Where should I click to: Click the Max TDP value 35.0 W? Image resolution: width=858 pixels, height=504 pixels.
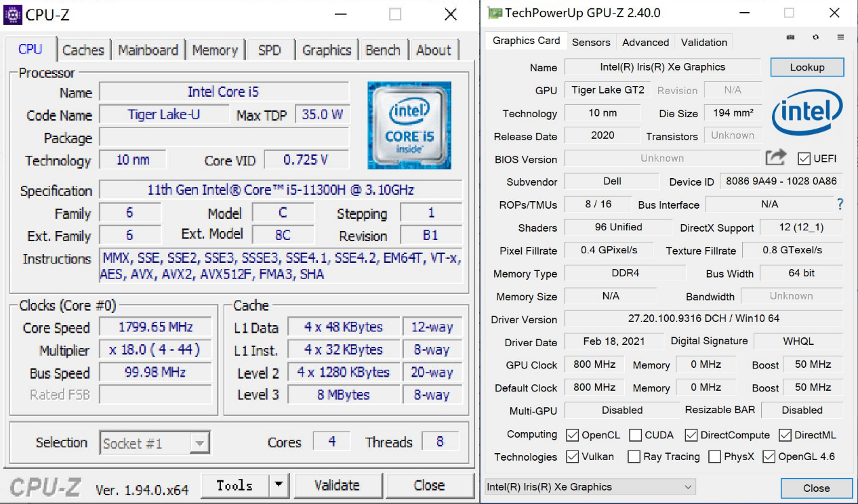tap(323, 114)
